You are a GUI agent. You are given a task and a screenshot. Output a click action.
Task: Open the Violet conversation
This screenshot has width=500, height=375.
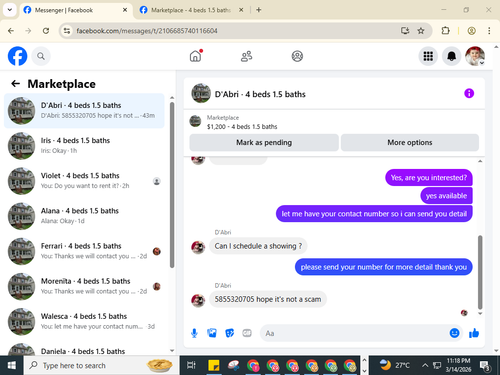[x=84, y=181]
